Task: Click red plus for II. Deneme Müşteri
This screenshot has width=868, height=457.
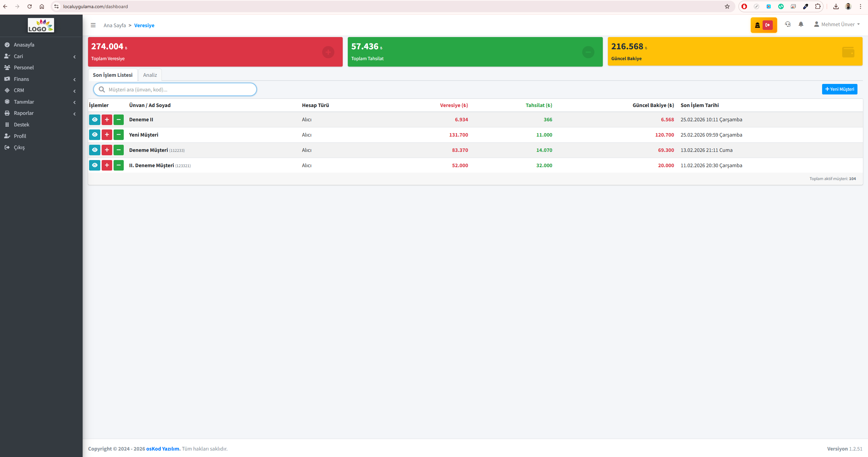Action: pyautogui.click(x=107, y=165)
